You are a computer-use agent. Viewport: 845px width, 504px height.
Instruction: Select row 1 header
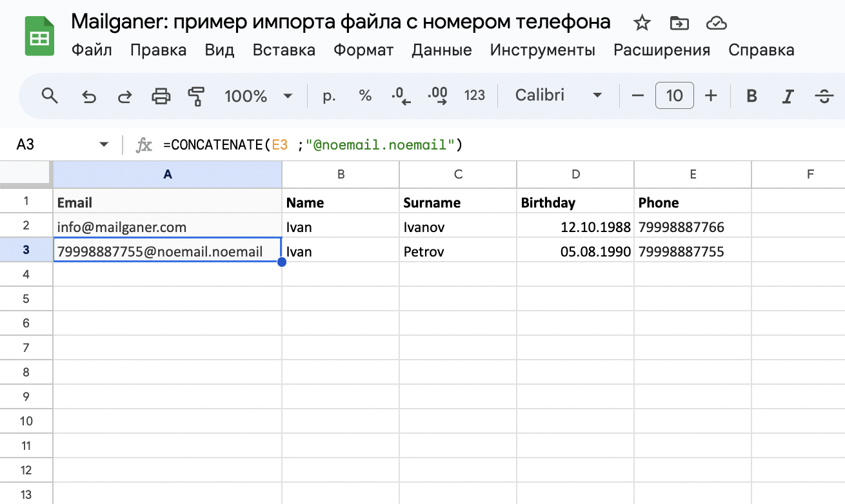tap(26, 201)
